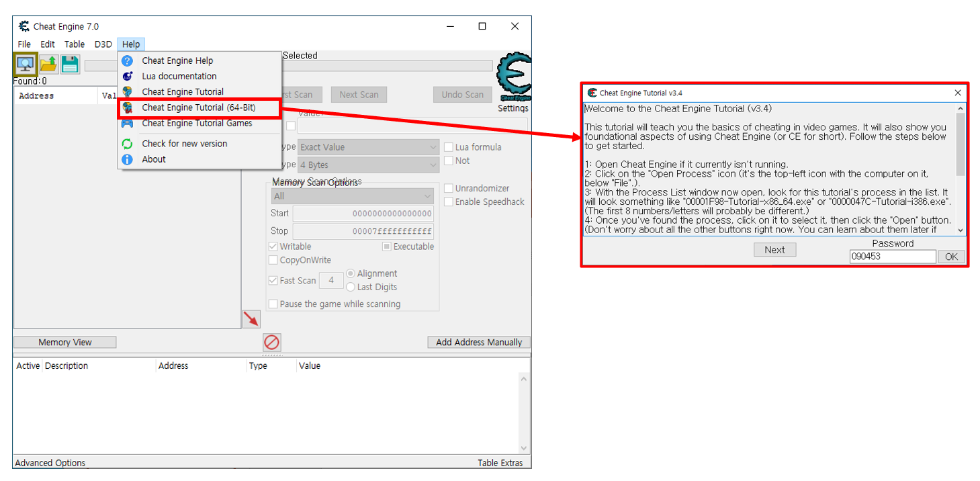Viewport: 980px width, 481px height.
Task: Click the green refresh Check for new version icon
Action: click(128, 144)
